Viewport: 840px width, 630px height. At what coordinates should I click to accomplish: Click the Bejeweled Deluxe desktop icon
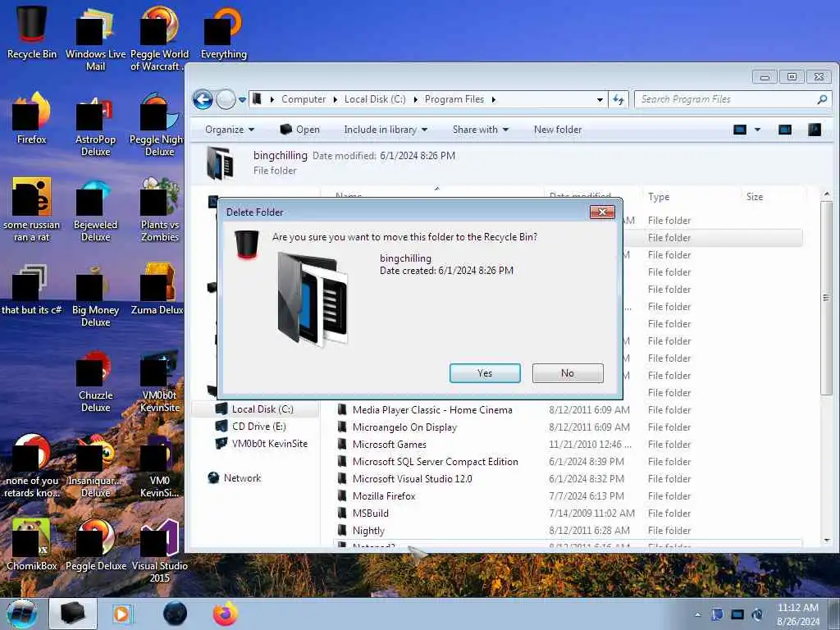pyautogui.click(x=95, y=210)
